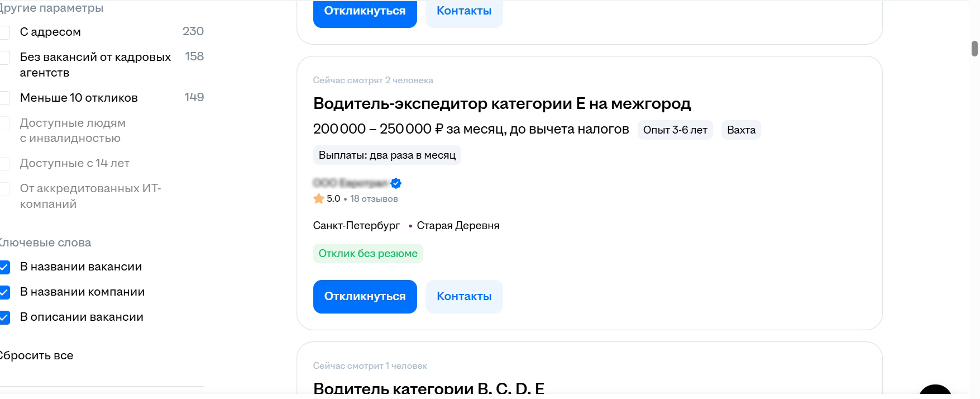Check the 'С адресом' filter checkbox
Viewport: 980px width, 399px height.
4,32
